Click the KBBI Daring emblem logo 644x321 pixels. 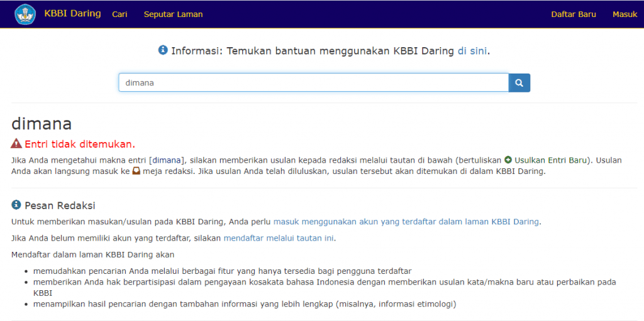[x=25, y=14]
